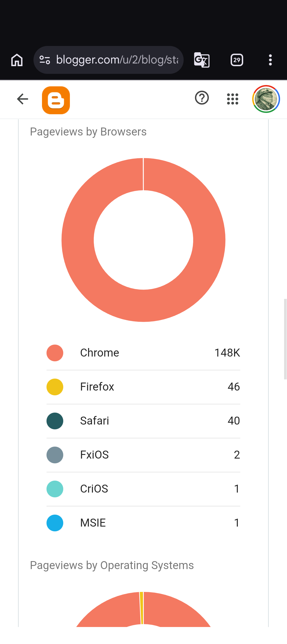Screen dimensions: 287x644
Task: Open the help question mark icon
Action: (202, 98)
